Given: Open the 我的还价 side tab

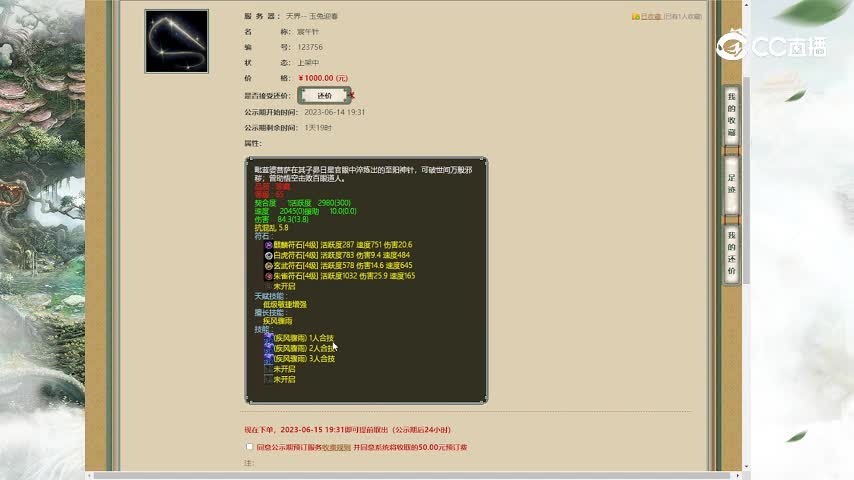Looking at the screenshot, I should pyautogui.click(x=731, y=253).
